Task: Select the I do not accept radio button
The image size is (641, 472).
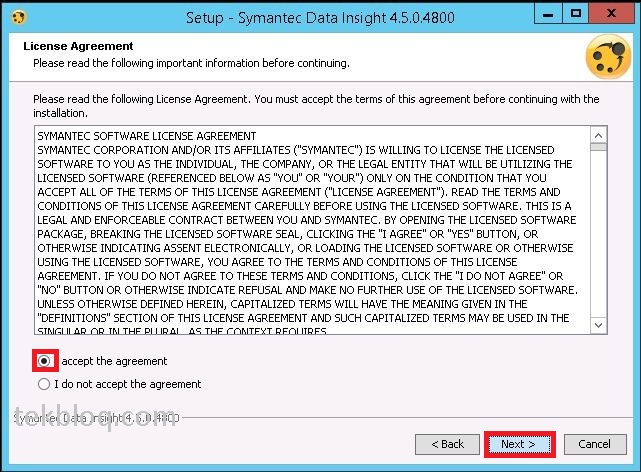Action: (44, 384)
